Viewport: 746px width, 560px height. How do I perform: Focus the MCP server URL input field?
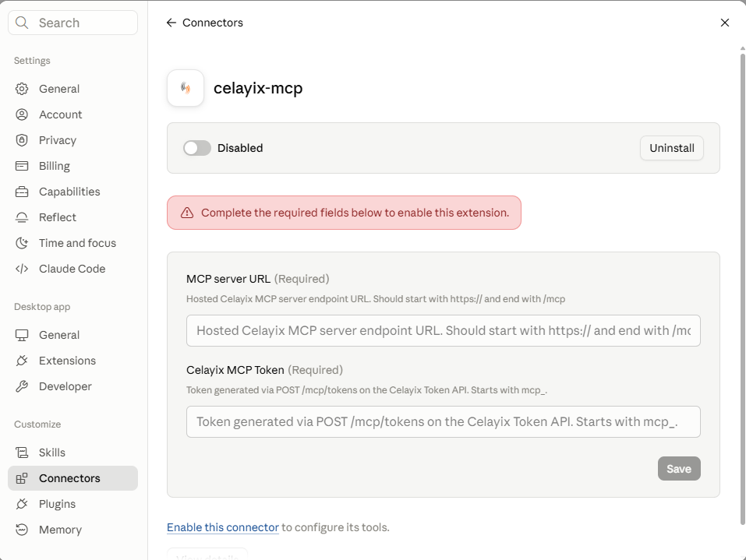click(443, 330)
